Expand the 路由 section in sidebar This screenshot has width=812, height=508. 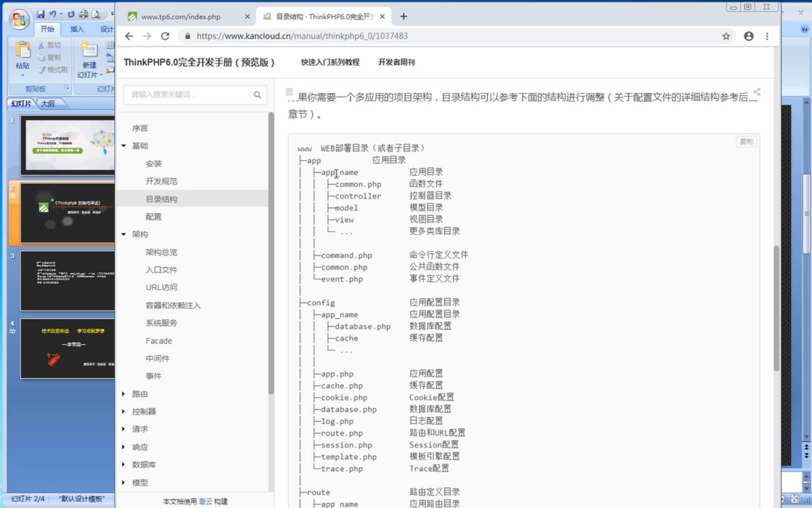124,394
